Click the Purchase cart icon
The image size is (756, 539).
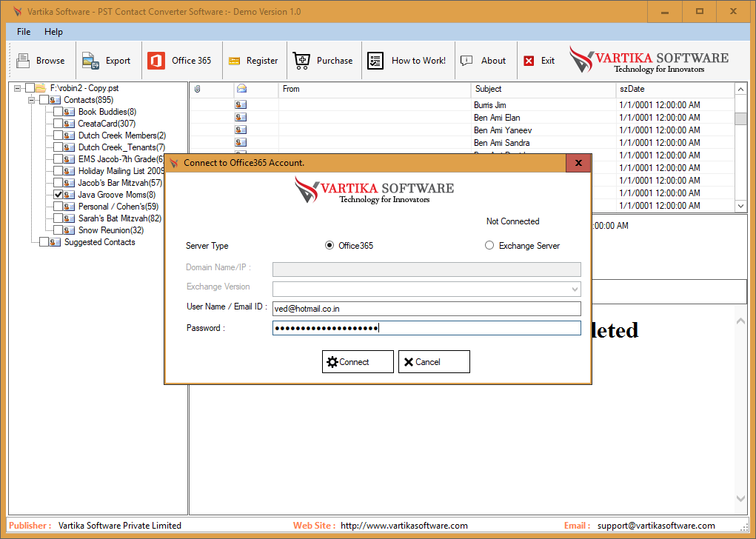[x=302, y=61]
